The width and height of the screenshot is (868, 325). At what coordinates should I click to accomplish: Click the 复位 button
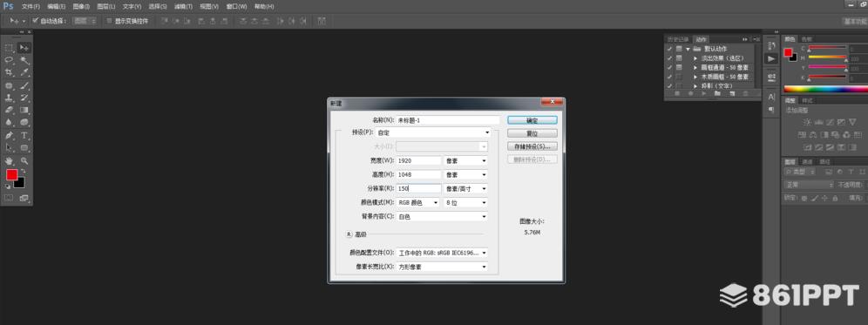pyautogui.click(x=532, y=133)
